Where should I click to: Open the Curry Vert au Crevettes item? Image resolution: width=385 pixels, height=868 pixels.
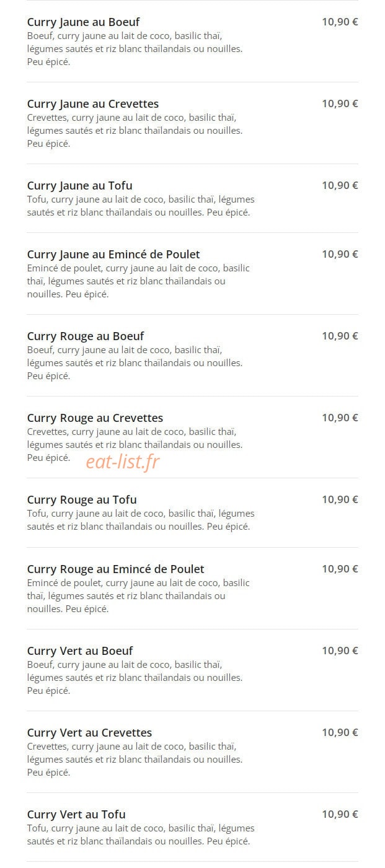[89, 733]
